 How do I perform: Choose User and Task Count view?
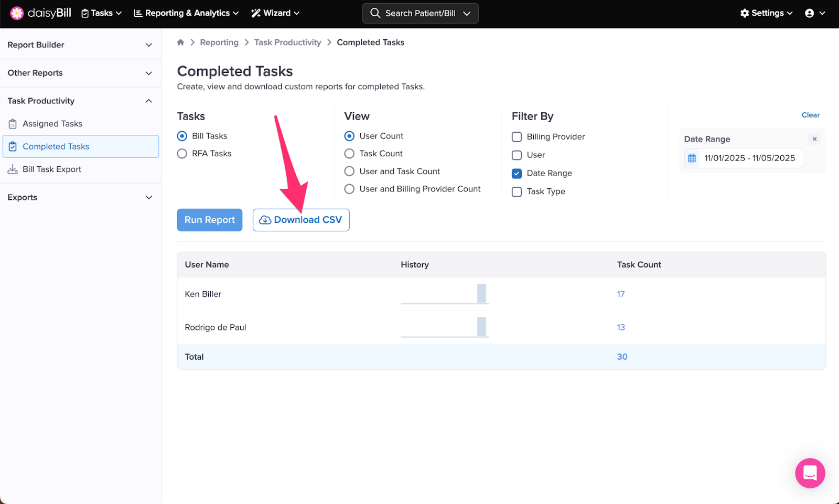click(349, 171)
